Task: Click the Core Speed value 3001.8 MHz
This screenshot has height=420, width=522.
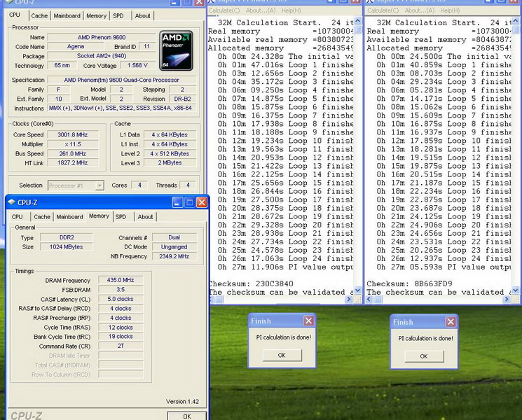Action: tap(73, 134)
